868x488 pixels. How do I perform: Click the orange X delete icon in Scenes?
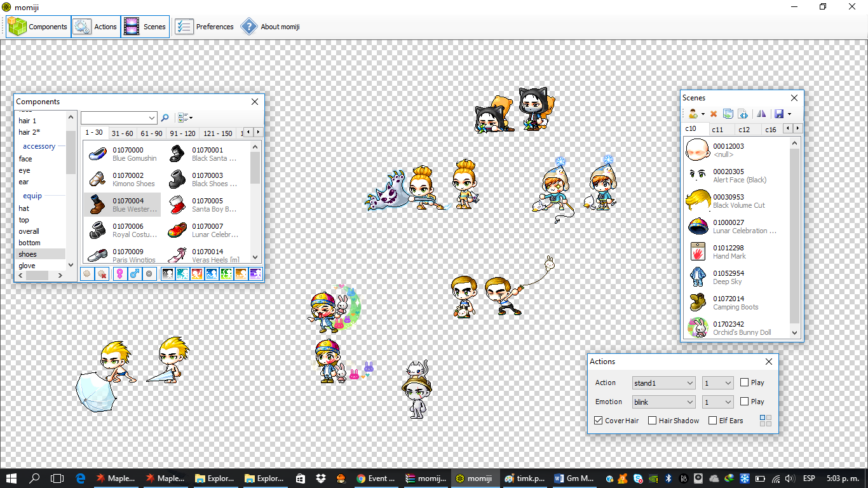tap(714, 114)
